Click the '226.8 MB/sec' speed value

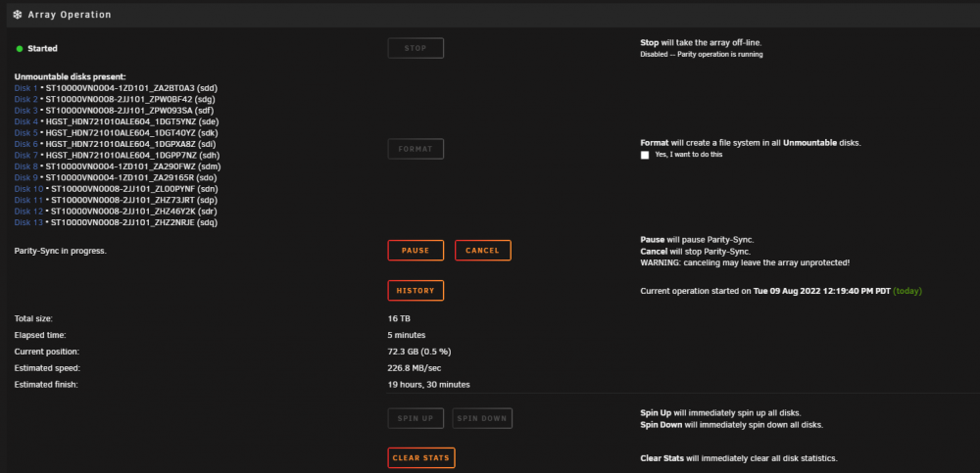415,368
